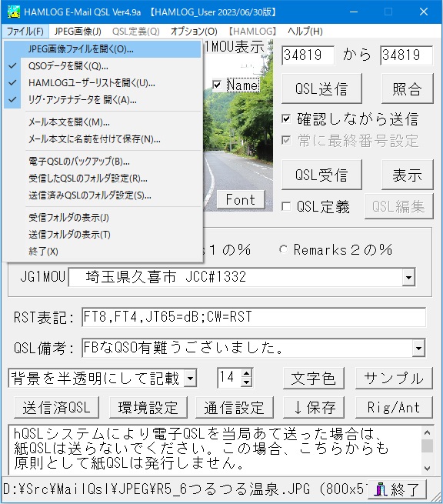Open the QSL備考 dropdown list

click(418, 348)
